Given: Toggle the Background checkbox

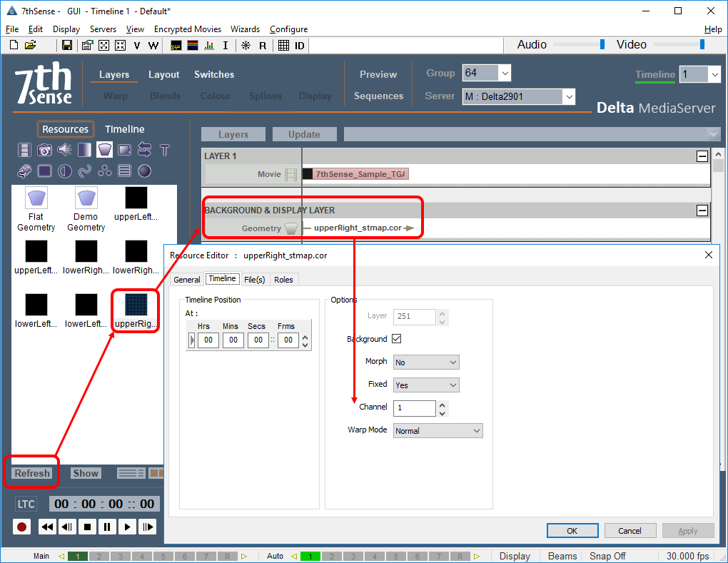Looking at the screenshot, I should click(397, 339).
